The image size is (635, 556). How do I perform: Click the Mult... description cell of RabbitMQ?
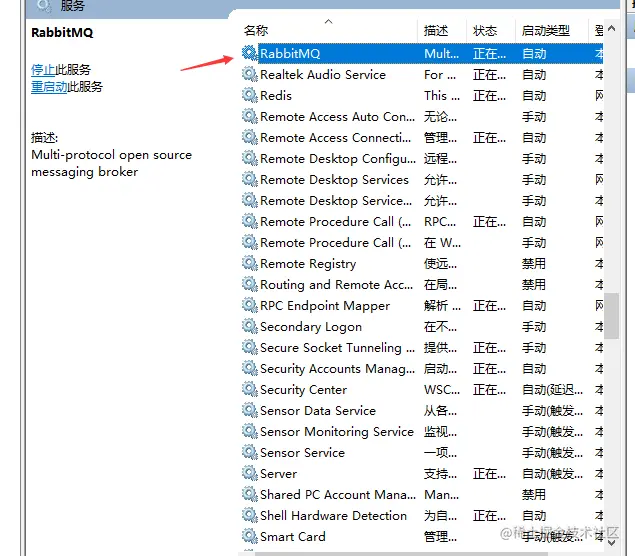coord(441,53)
